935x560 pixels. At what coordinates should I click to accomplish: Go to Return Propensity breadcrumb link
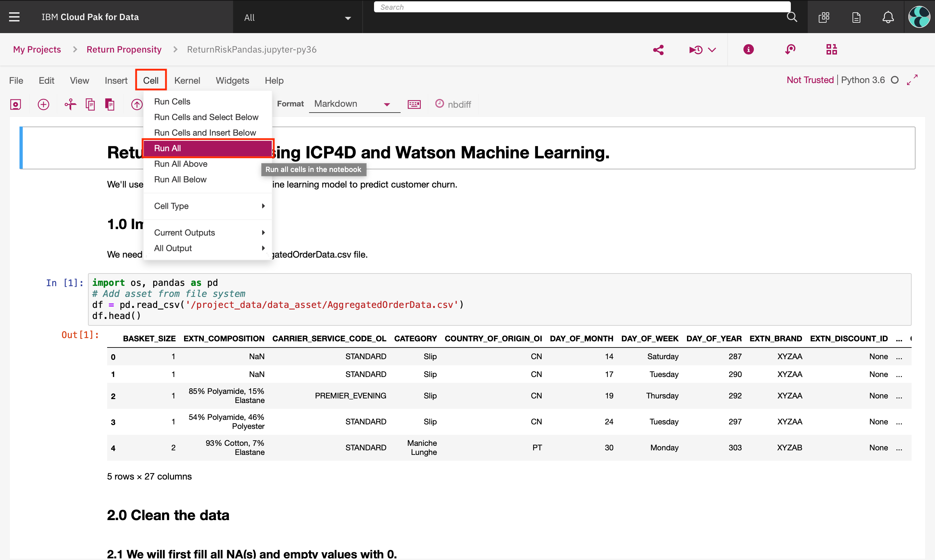(x=124, y=49)
